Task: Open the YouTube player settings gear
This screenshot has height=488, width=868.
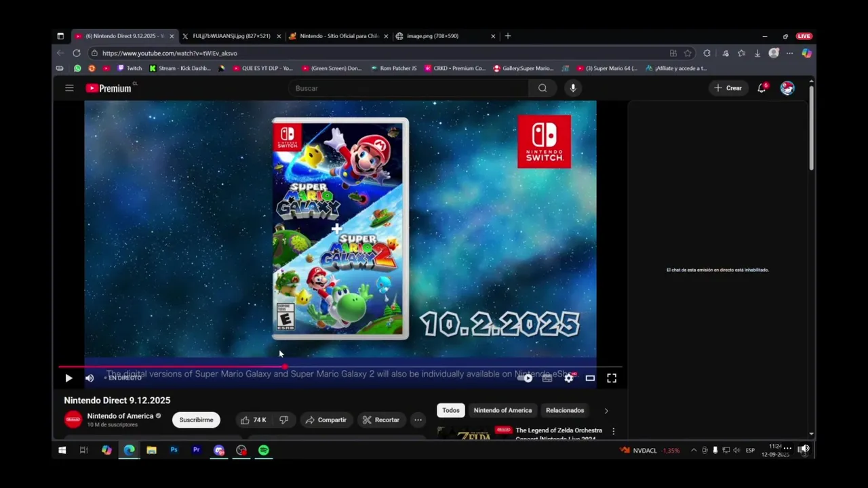Action: [x=568, y=378]
